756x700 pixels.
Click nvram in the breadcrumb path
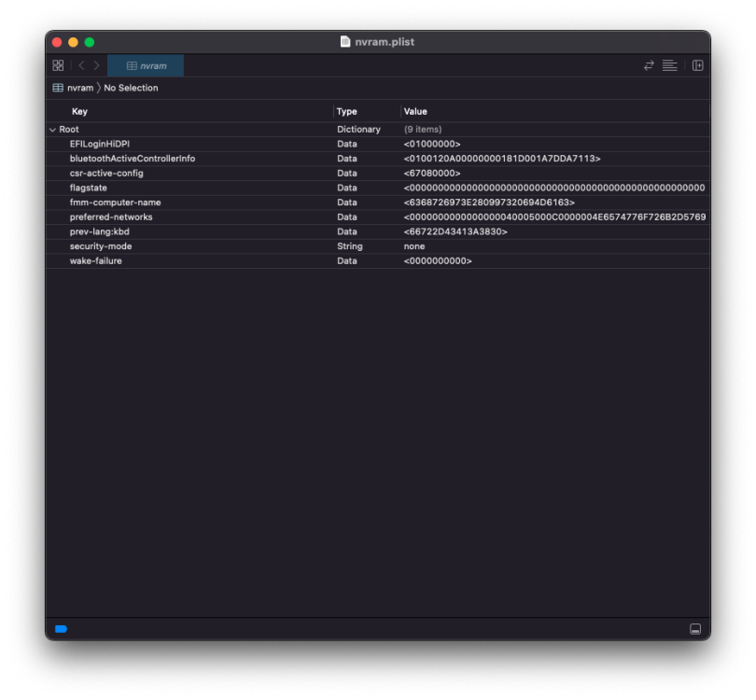coord(80,88)
